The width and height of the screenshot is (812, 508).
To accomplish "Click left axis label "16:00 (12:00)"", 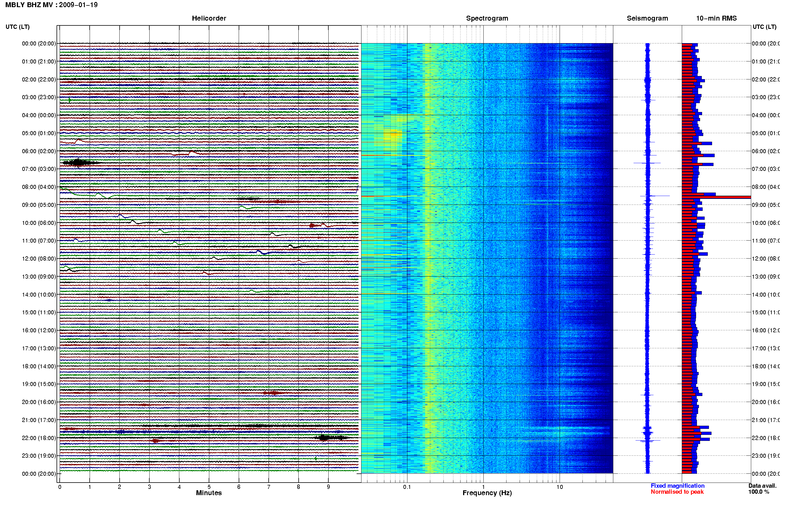I will pos(39,330).
